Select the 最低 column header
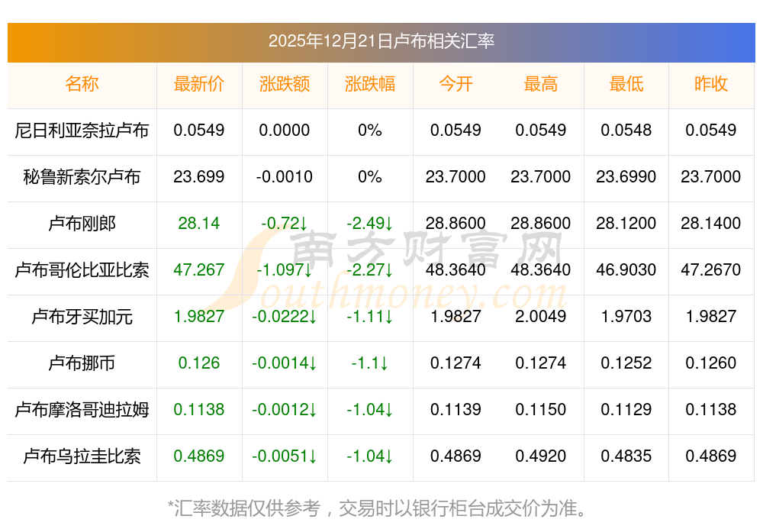The height and width of the screenshot is (532, 763). (626, 84)
